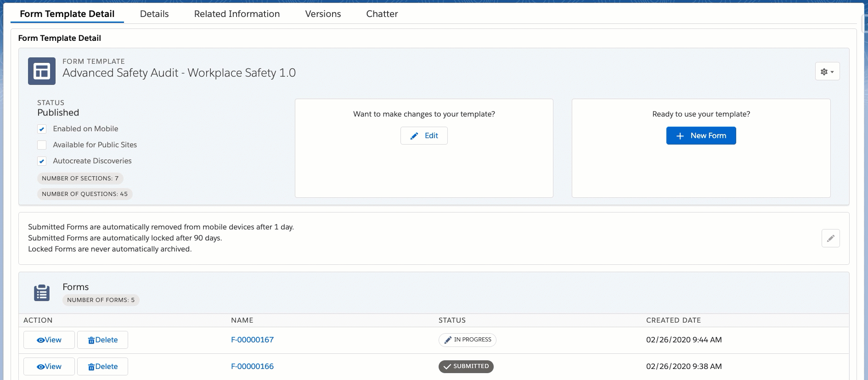Click the Forms clipboard list icon
The height and width of the screenshot is (380, 868).
point(42,293)
